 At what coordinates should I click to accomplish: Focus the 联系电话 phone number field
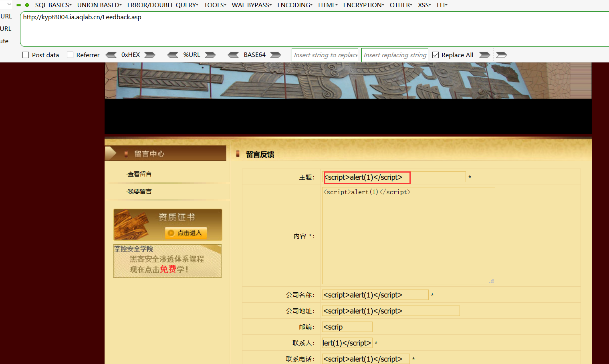pyautogui.click(x=366, y=359)
